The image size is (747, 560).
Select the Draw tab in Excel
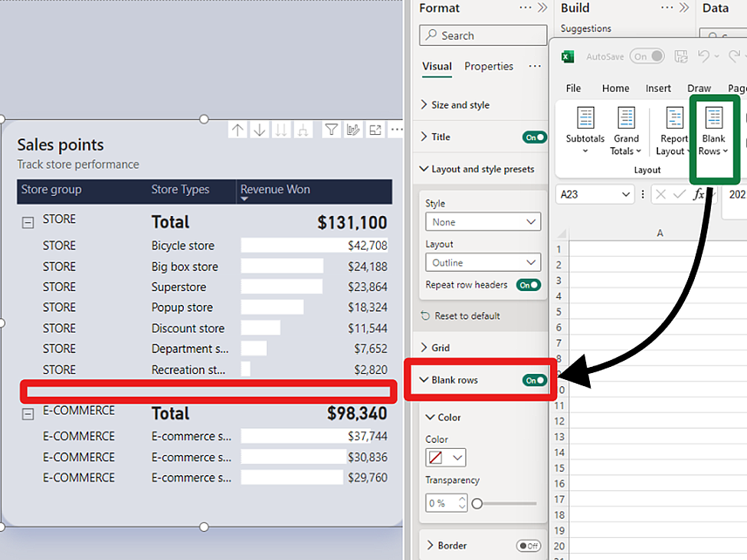click(x=699, y=88)
